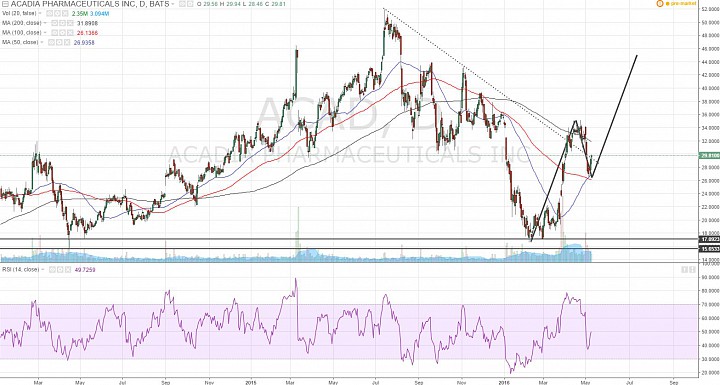The image size is (720, 385).
Task: Click the 2015 label on time axis
Action: (250, 382)
